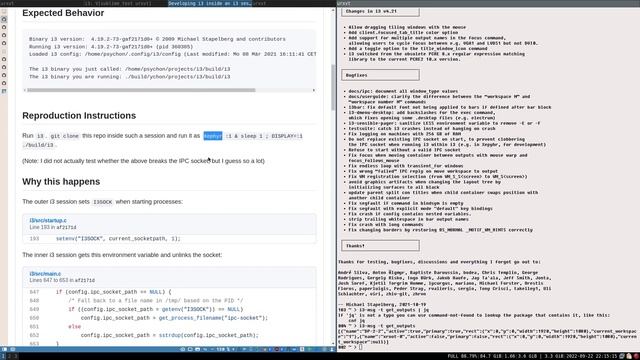The image size is (640, 360).
Task: Click the scroll-up arrow of the page scrollbar
Action: click(333, 10)
